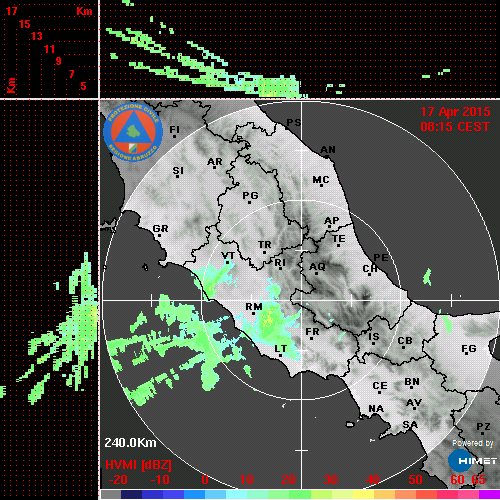
Task: Click the yellow echo core near Rome
Action: [x=268, y=319]
